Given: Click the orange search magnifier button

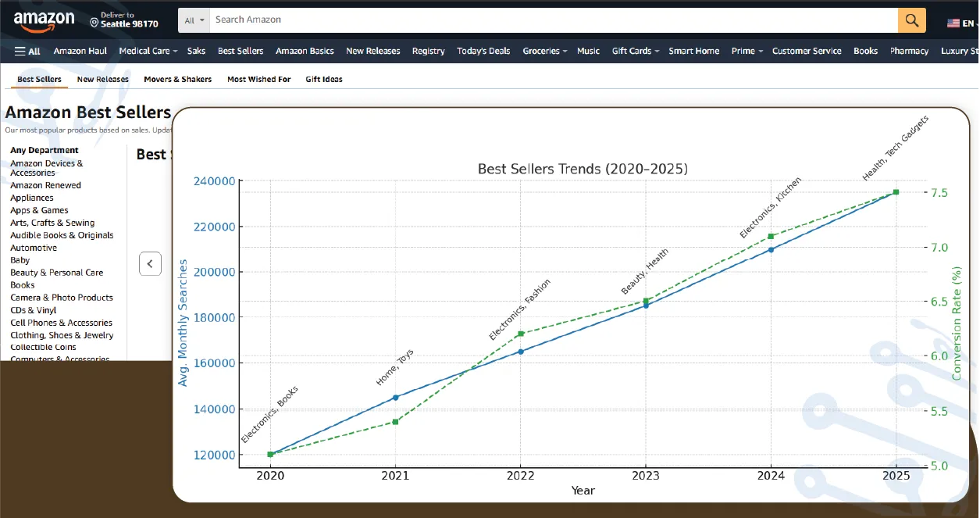Looking at the screenshot, I should 911,20.
